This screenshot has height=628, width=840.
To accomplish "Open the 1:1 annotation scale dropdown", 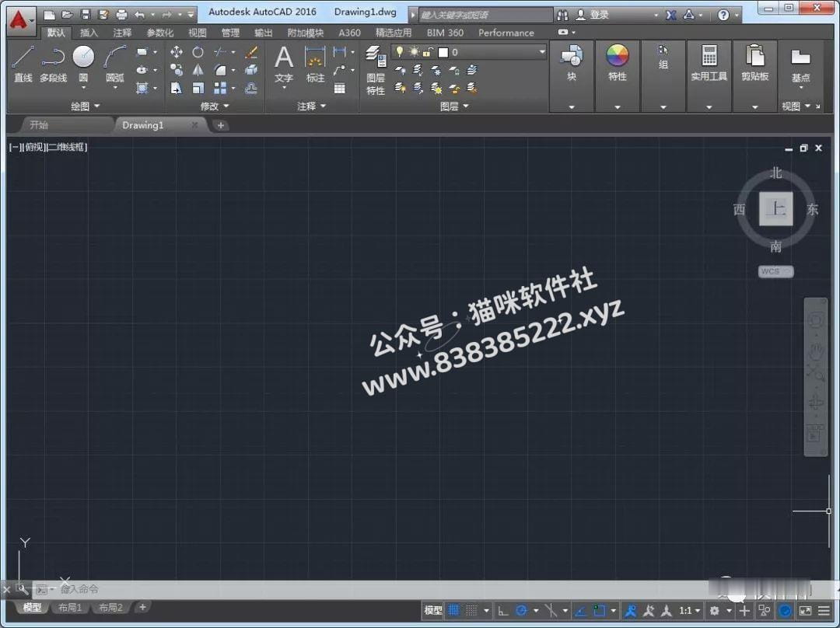I will [x=689, y=610].
